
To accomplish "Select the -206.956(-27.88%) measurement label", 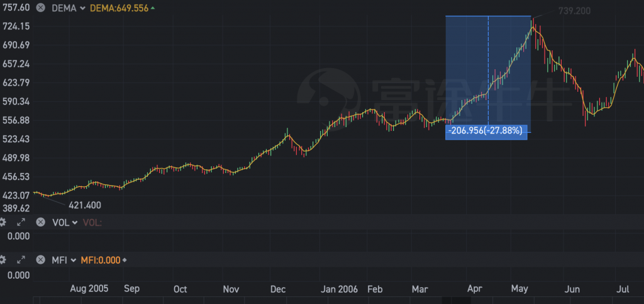I will [x=486, y=132].
